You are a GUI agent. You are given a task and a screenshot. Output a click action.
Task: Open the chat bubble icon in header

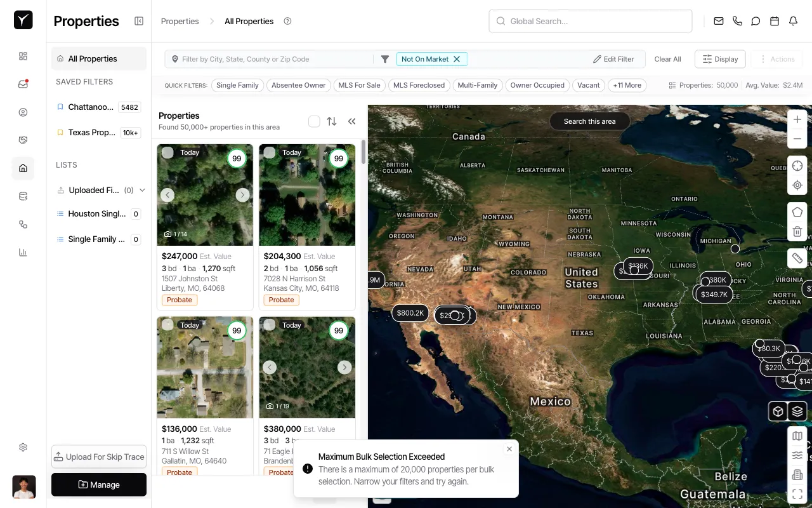(756, 21)
